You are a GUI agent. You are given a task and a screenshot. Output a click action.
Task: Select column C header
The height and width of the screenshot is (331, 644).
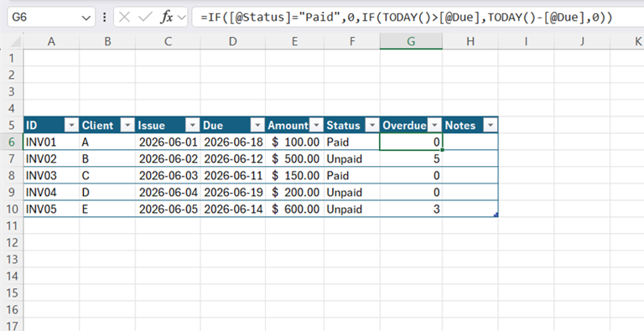point(168,41)
